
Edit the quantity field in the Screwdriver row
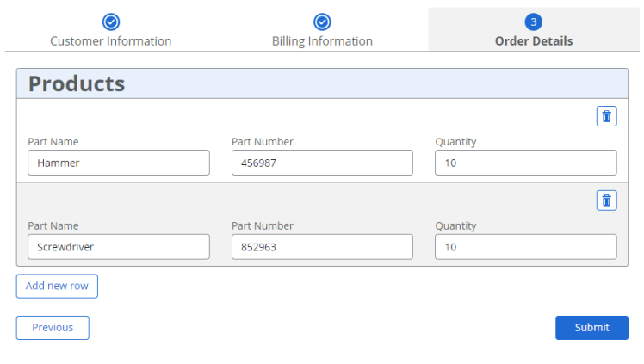coord(525,247)
